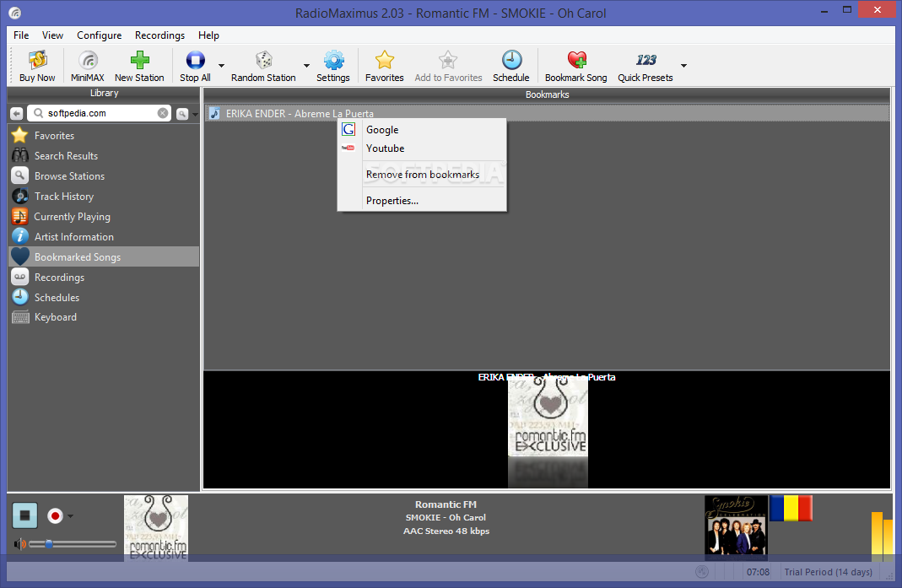Click the Library panel header
The height and width of the screenshot is (588, 902).
[104, 93]
